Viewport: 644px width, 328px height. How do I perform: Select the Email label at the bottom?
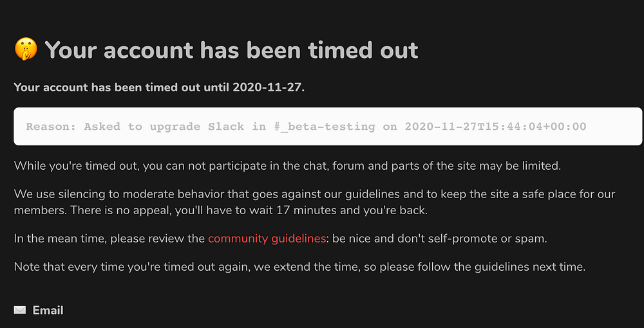click(48, 310)
